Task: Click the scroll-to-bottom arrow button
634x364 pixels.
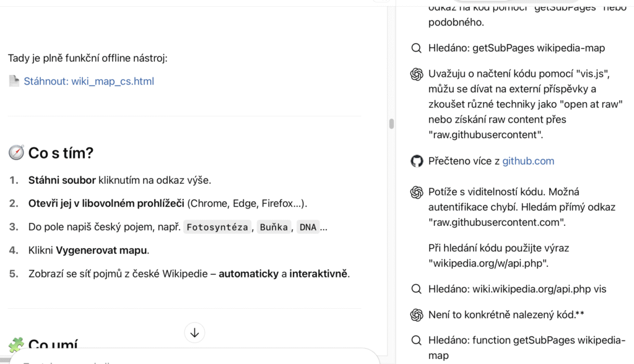Action: point(194,332)
